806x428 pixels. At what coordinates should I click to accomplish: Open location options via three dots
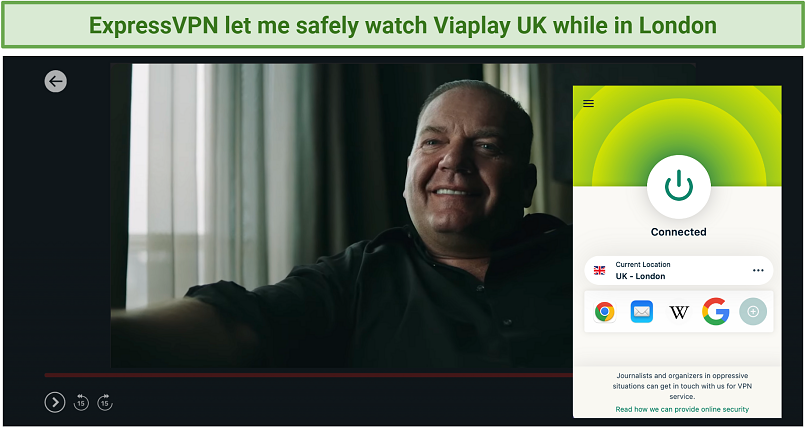click(758, 270)
